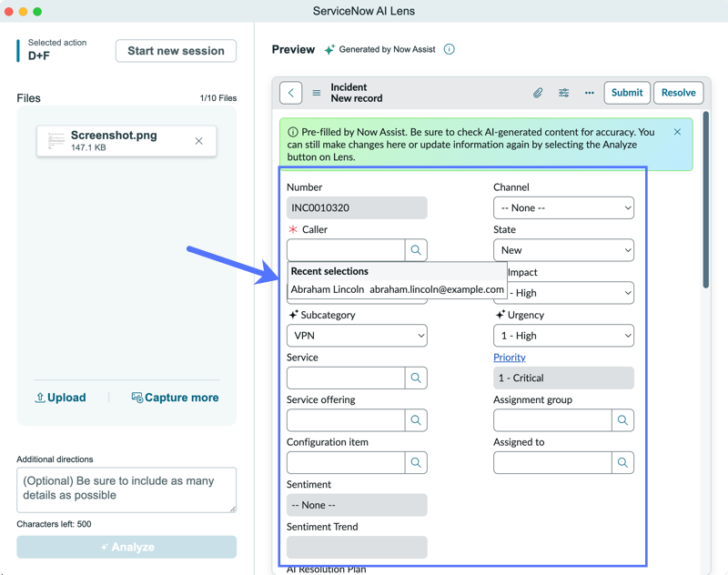Open the Impact dropdown
728x575 pixels.
[x=571, y=293]
